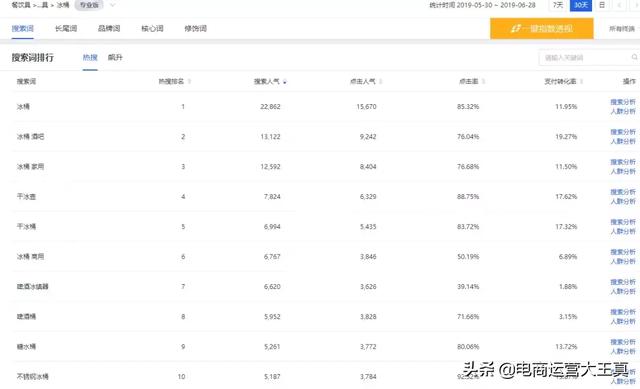Open 人群分析 for rank 6 row
This screenshot has width=640, height=389.
(x=623, y=261)
